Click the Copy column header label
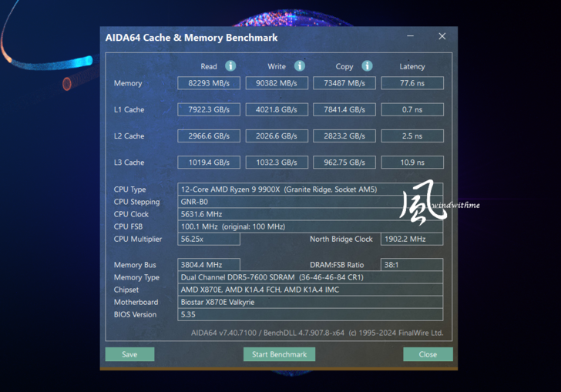Image resolution: width=561 pixels, height=392 pixels. (x=344, y=66)
